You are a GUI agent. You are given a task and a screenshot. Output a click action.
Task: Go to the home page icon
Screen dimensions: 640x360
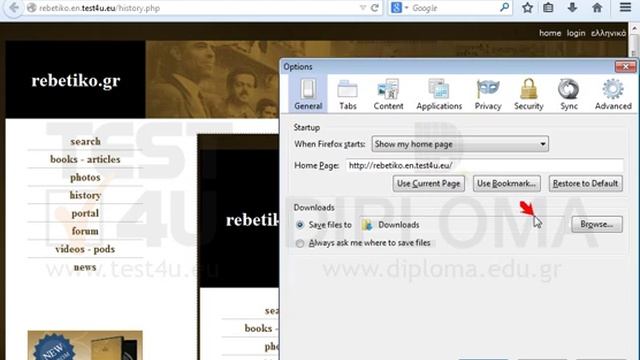click(597, 8)
